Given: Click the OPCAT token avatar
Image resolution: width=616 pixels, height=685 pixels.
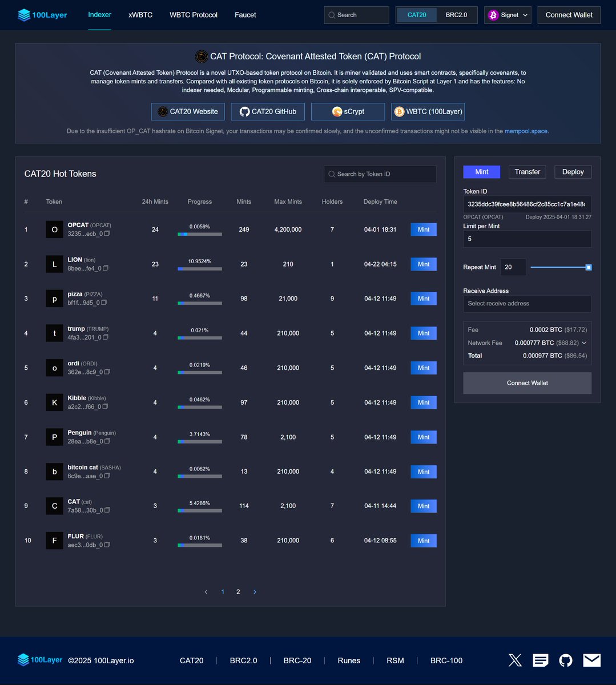Looking at the screenshot, I should [x=55, y=229].
